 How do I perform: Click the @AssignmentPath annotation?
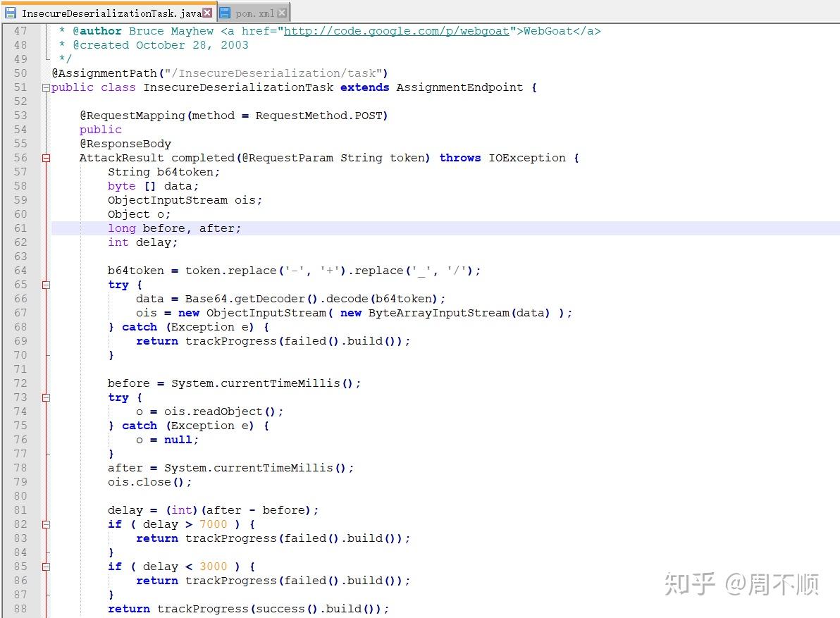pyautogui.click(x=104, y=73)
